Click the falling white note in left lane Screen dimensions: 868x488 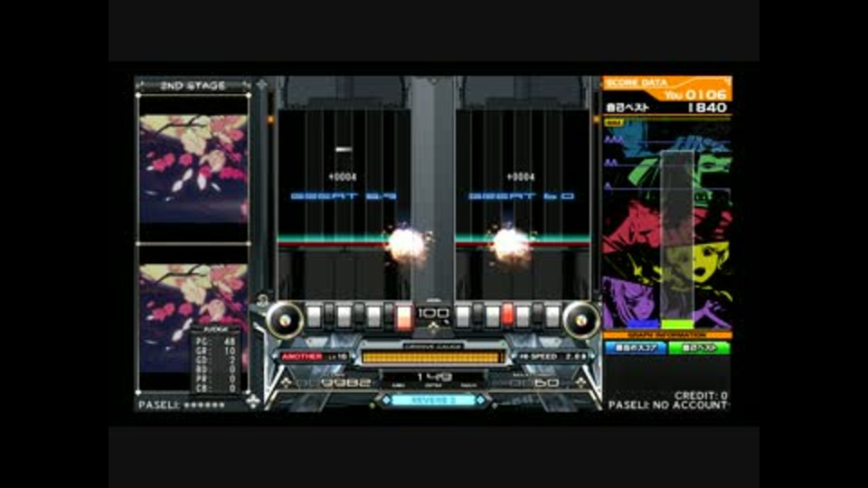coord(344,149)
